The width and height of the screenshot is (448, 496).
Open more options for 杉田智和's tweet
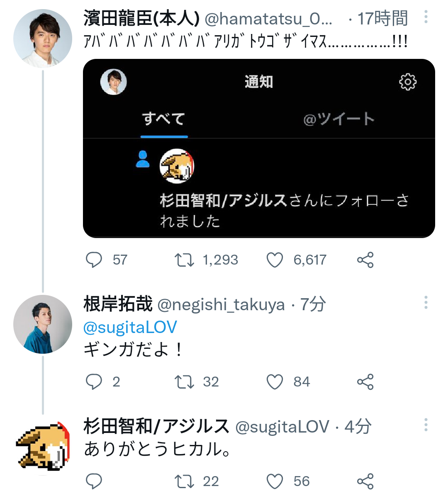[426, 425]
